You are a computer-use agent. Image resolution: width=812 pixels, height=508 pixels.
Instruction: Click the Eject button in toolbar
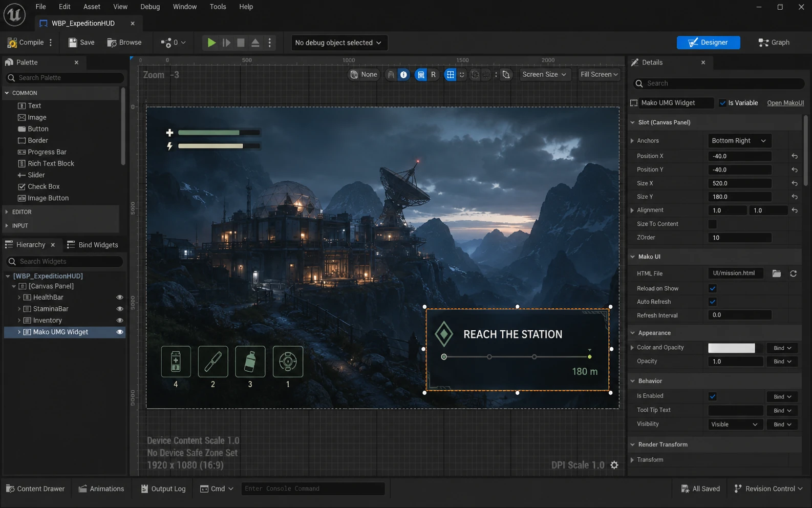pyautogui.click(x=255, y=43)
